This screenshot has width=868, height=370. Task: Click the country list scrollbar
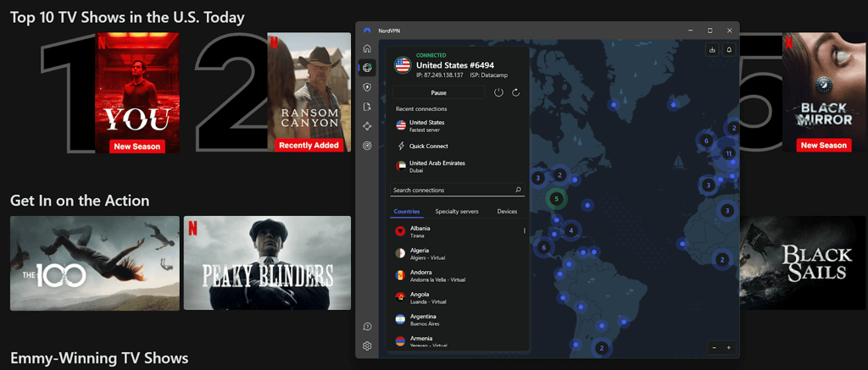pos(524,230)
